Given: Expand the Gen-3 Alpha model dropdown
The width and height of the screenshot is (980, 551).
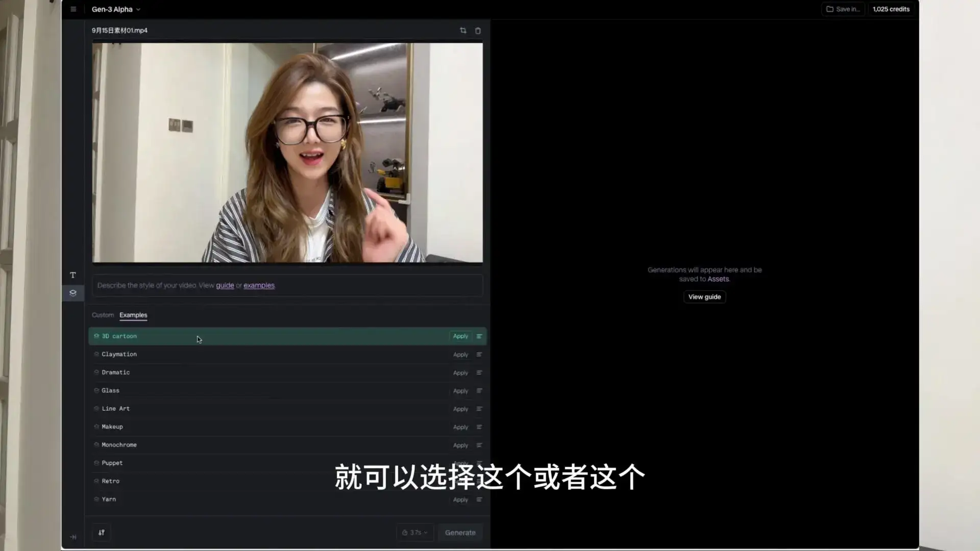Looking at the screenshot, I should coord(138,9).
